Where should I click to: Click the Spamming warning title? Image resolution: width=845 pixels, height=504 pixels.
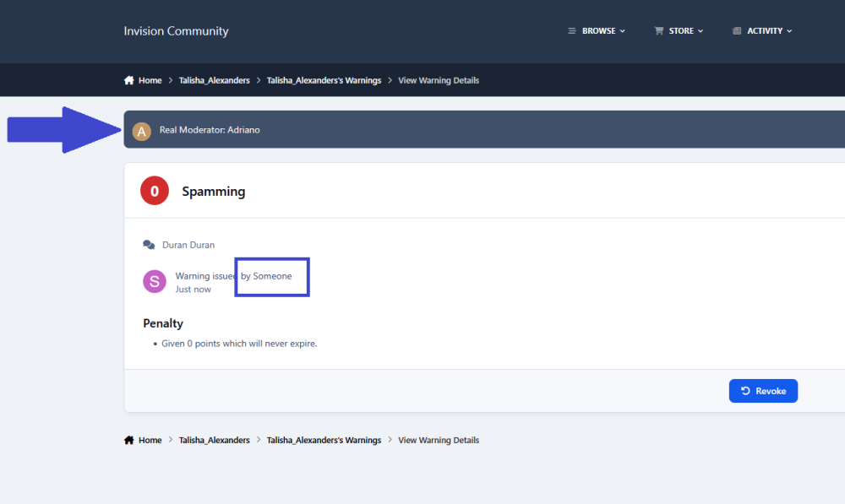(x=214, y=192)
